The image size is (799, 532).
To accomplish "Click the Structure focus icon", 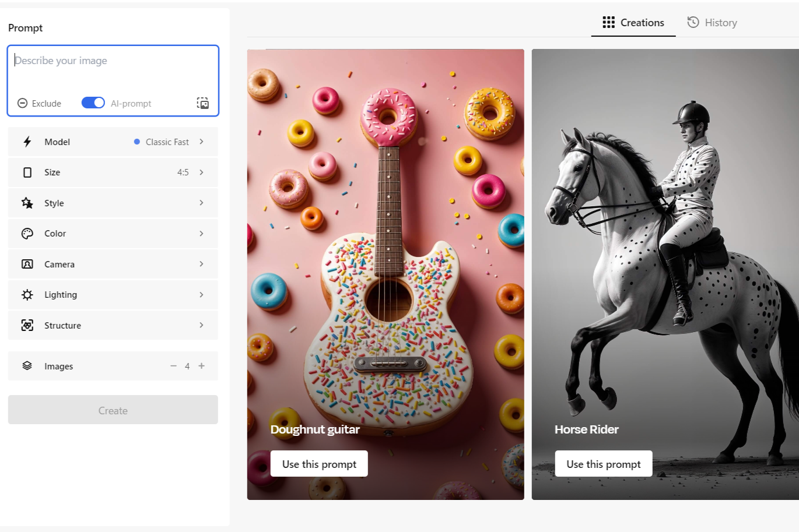I will coord(27,325).
